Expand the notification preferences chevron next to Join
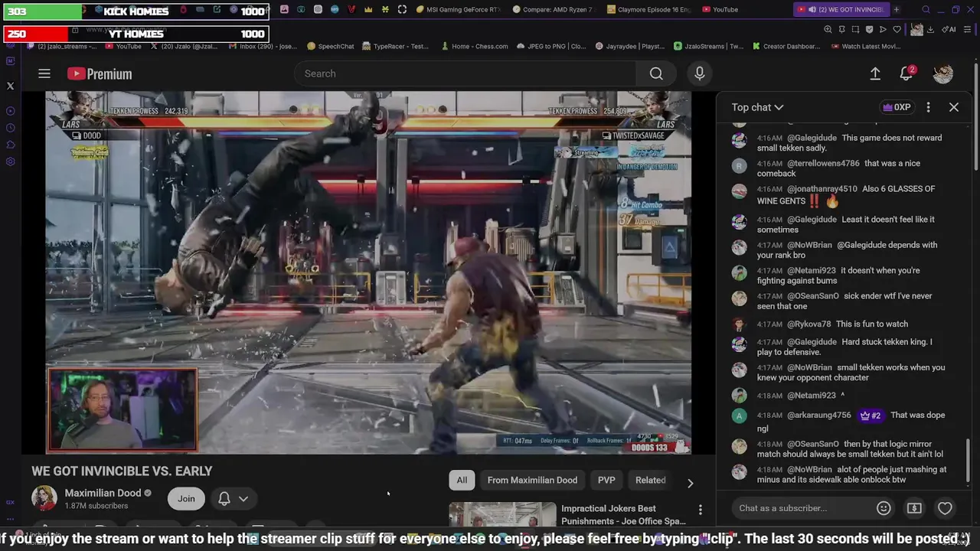The image size is (980, 551). tap(243, 499)
